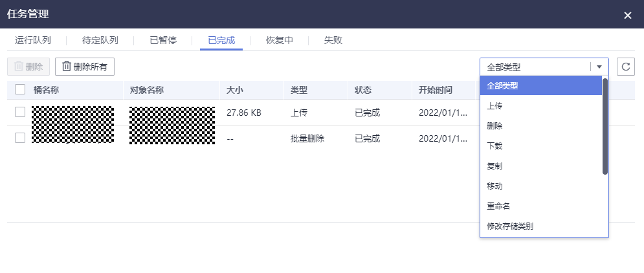This screenshot has height=273, width=644.
Task: Click the -- size cell
Action: pyautogui.click(x=230, y=138)
